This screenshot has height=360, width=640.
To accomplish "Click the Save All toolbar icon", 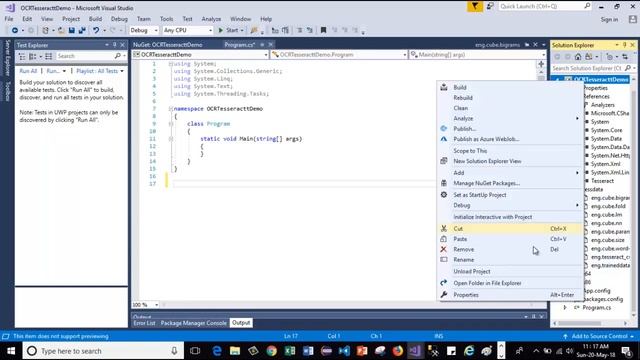I will point(82,30).
